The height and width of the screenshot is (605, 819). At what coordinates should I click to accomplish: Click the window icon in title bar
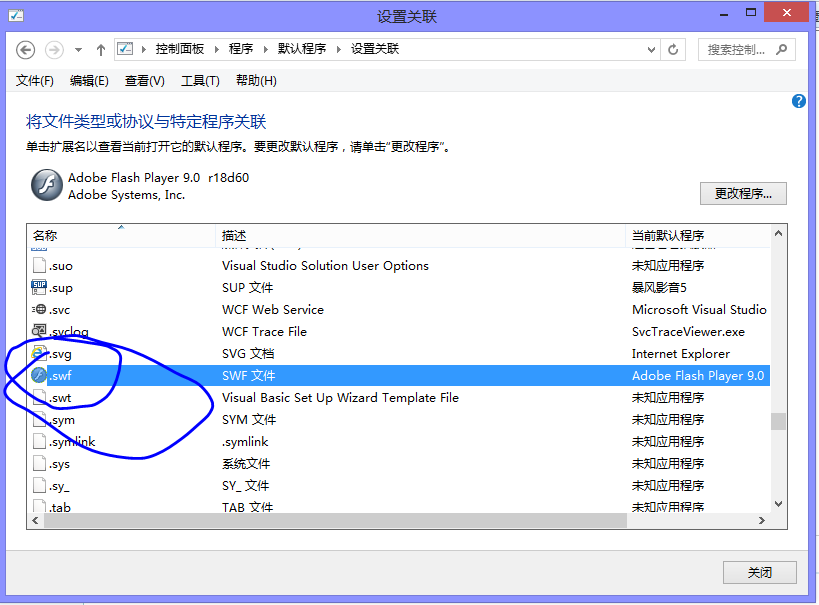[16, 16]
